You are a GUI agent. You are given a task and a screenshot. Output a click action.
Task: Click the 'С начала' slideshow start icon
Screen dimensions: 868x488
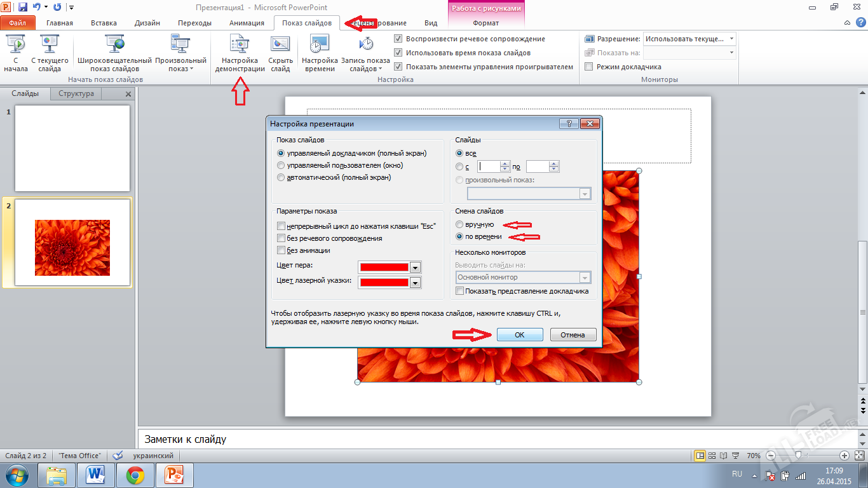pos(15,44)
